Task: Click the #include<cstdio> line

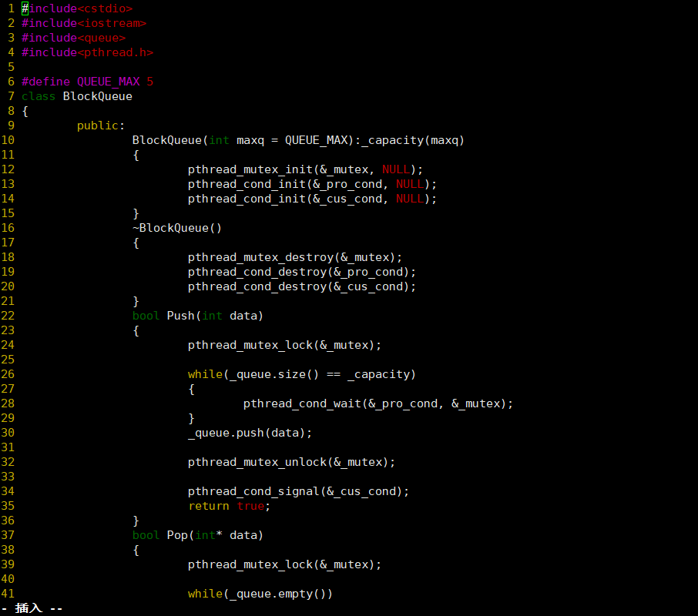Action: pyautogui.click(x=76, y=8)
